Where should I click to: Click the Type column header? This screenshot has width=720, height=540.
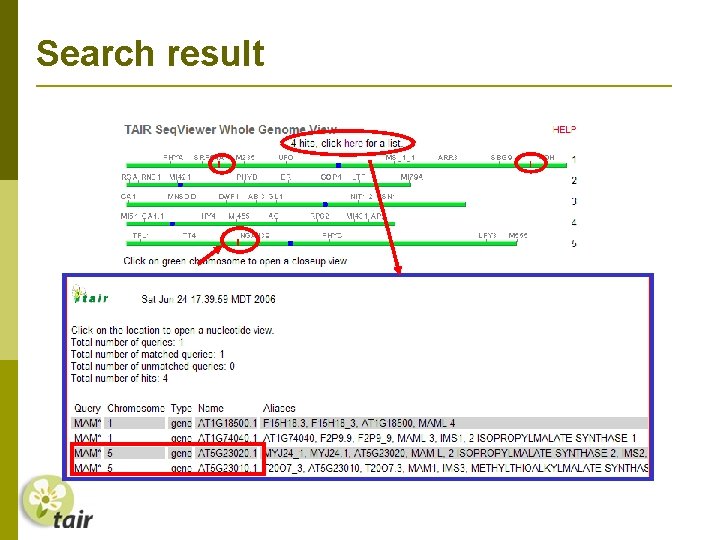pyautogui.click(x=181, y=408)
